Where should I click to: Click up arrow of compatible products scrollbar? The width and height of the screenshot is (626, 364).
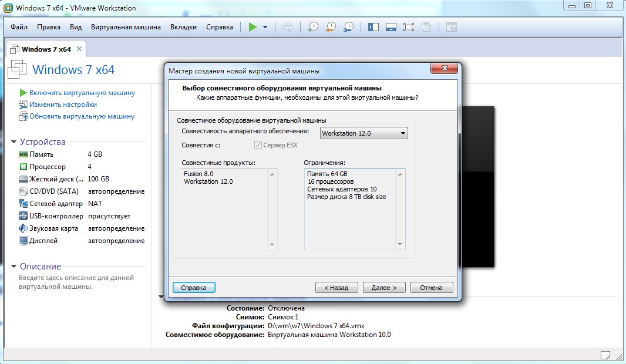[x=272, y=174]
